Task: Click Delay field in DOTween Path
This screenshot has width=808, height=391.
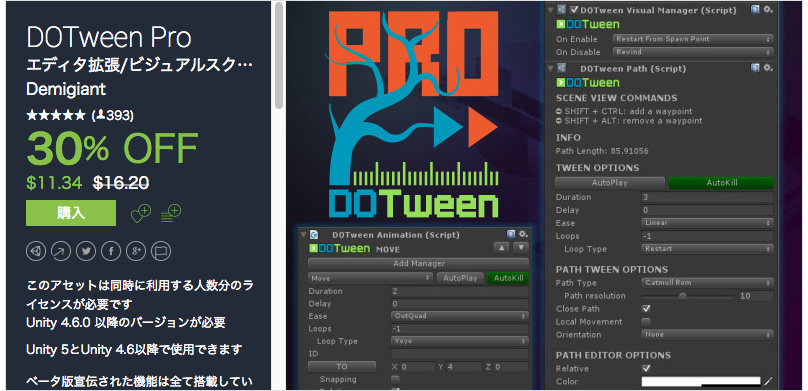Action: click(x=708, y=210)
